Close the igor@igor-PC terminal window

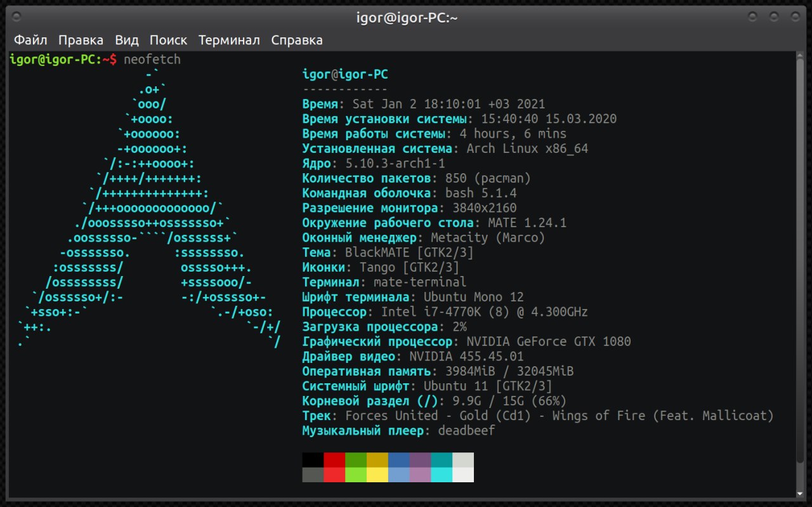click(794, 16)
